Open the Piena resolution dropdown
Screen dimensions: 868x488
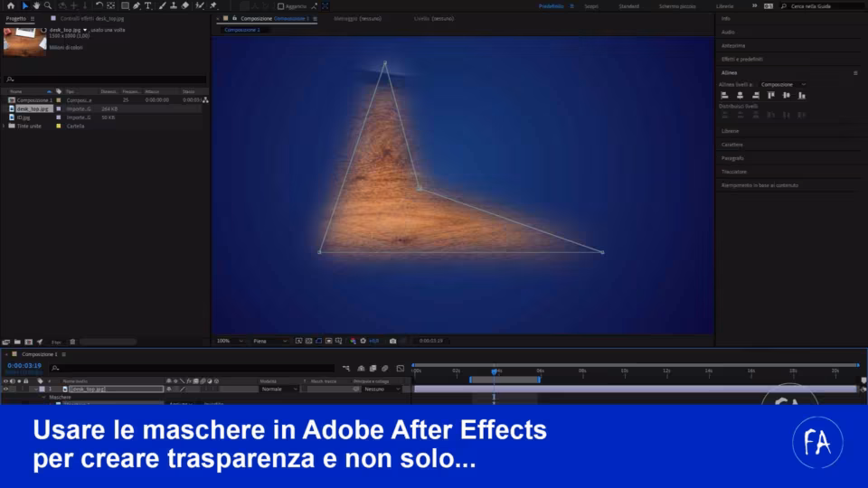tap(270, 341)
